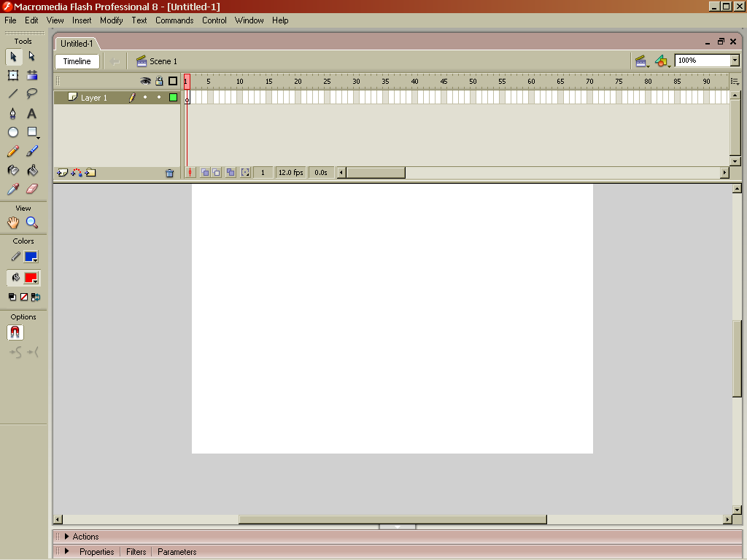Screen dimensions: 747x560
Task: Toggle Layer 1 lock dot
Action: click(x=159, y=98)
